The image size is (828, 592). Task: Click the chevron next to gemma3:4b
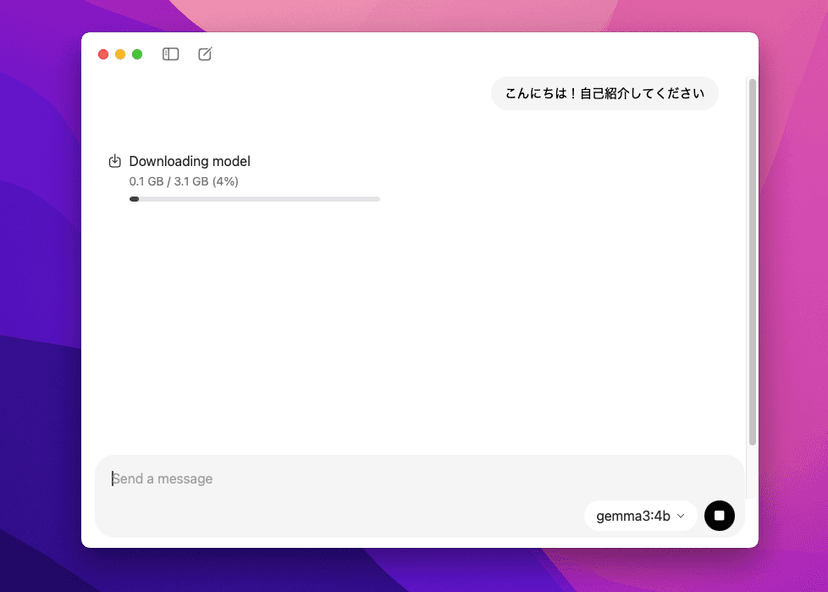pos(679,516)
